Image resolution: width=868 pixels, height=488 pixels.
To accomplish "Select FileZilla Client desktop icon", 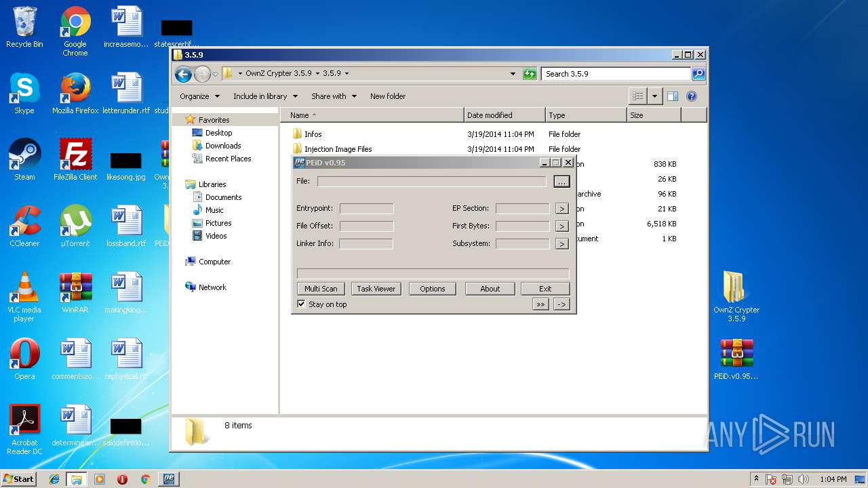I will point(75,160).
